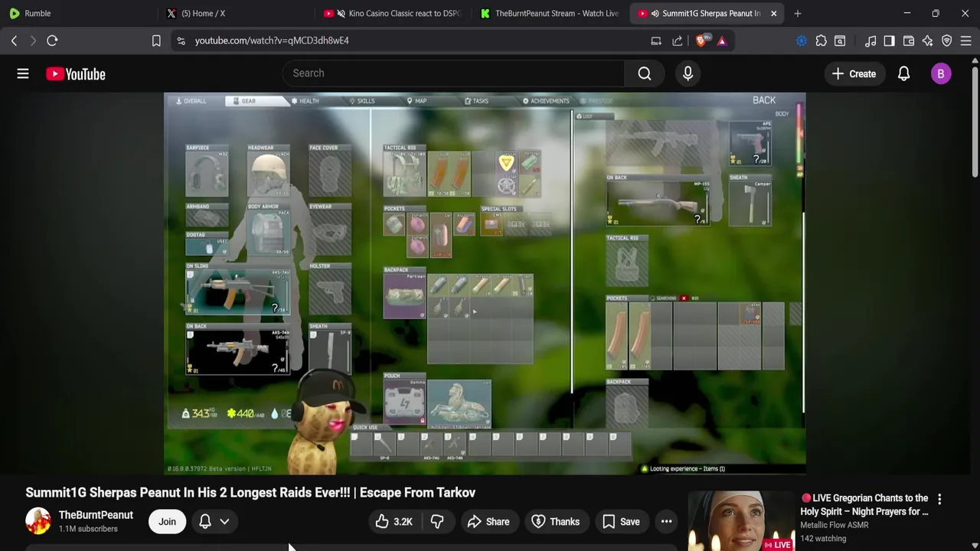Click the Thanks button
Image resolution: width=980 pixels, height=551 pixels.
[555, 522]
